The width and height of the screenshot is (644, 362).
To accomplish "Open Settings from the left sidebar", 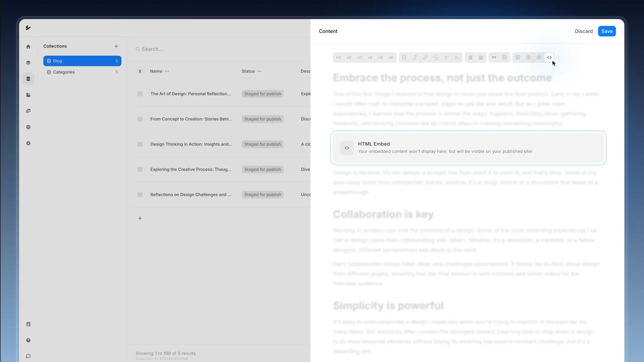I will 28,143.
